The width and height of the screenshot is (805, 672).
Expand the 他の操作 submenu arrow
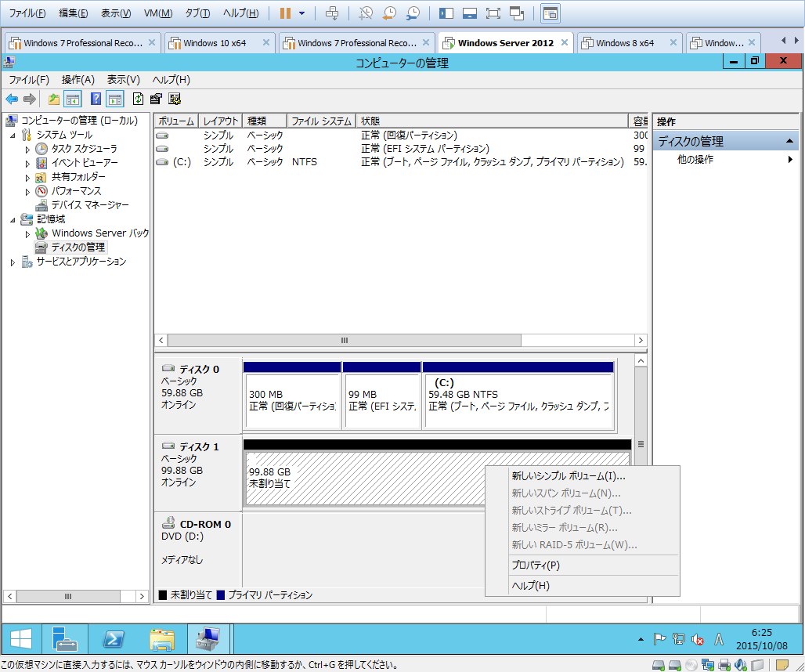(x=790, y=160)
